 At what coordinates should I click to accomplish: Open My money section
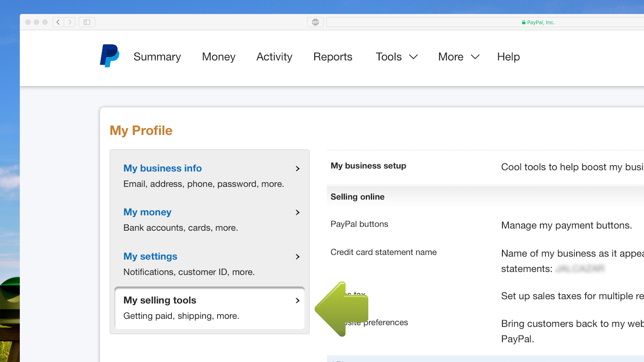pyautogui.click(x=148, y=212)
